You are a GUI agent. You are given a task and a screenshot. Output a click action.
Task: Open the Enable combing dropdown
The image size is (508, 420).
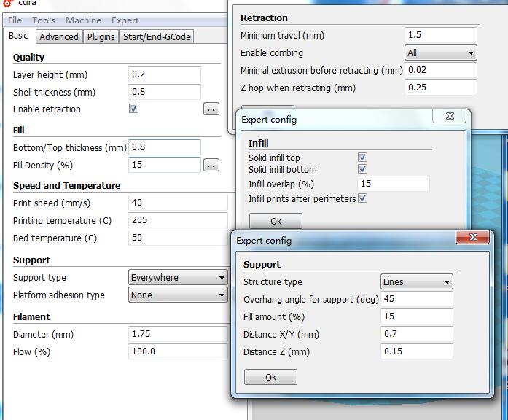tap(441, 52)
